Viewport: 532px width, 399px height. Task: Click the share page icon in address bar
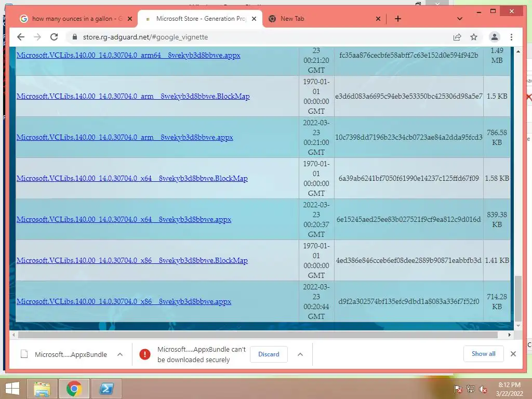pyautogui.click(x=457, y=37)
